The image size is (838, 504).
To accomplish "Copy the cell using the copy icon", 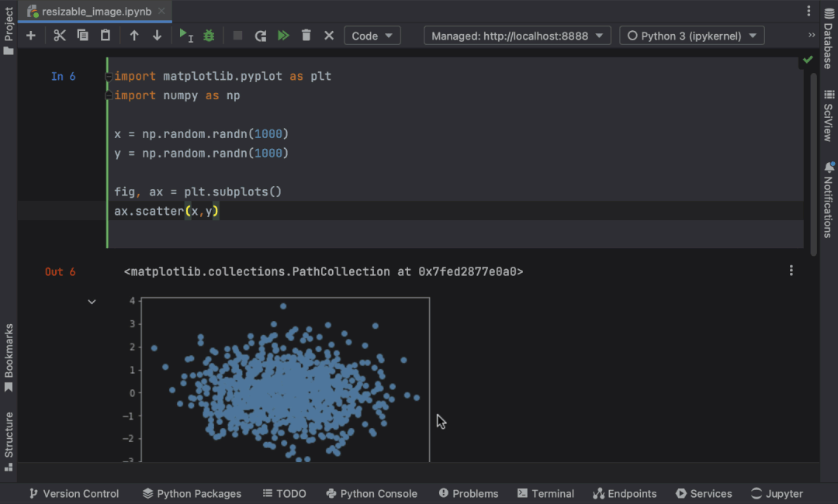I will (82, 35).
